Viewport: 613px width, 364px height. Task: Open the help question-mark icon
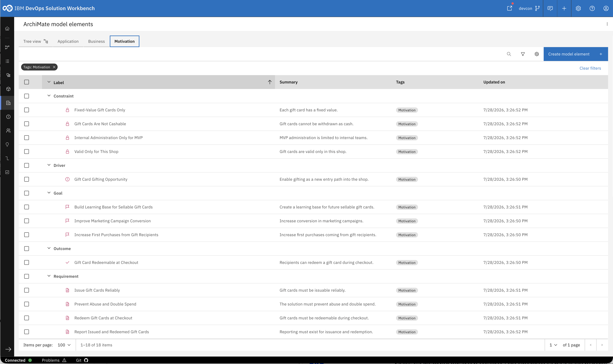click(592, 8)
